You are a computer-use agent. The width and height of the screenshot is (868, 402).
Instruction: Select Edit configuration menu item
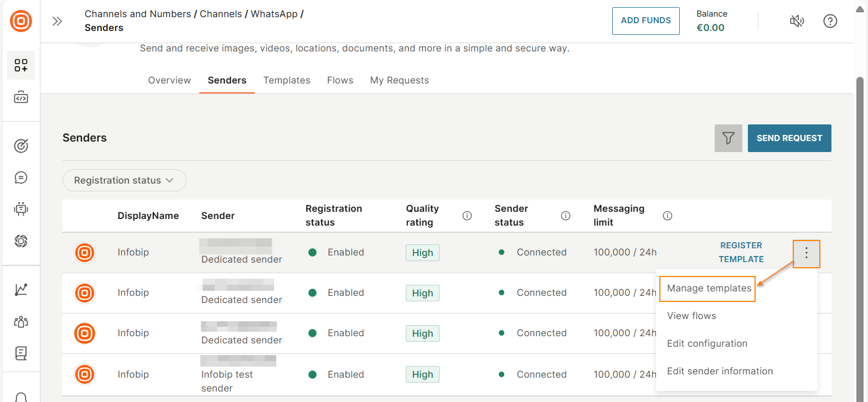tap(707, 343)
